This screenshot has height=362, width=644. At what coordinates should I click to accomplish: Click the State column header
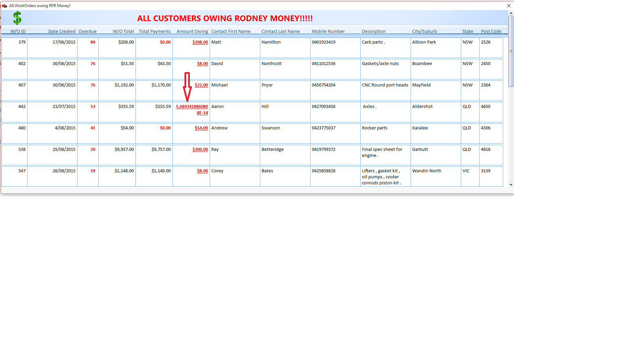(468, 31)
